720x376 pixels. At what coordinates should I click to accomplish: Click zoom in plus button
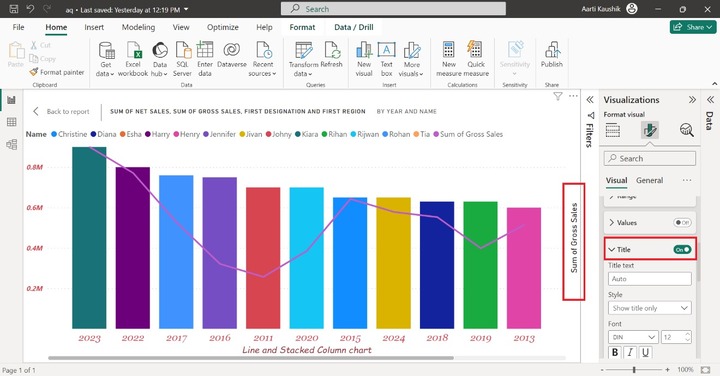pyautogui.click(x=667, y=370)
